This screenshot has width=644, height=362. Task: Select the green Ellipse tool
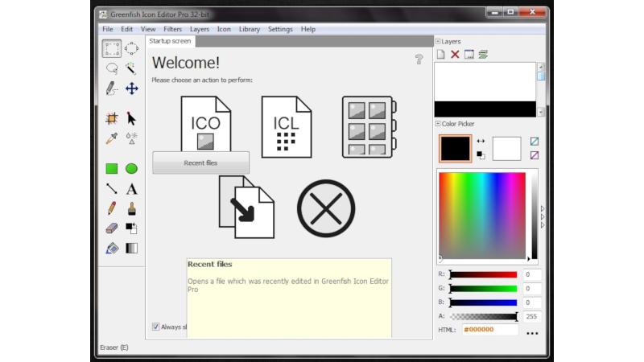131,169
